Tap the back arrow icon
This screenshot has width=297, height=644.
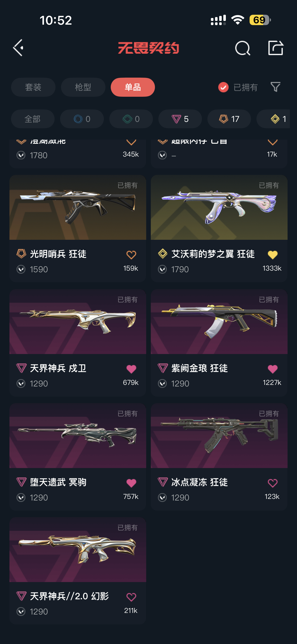pyautogui.click(x=18, y=48)
